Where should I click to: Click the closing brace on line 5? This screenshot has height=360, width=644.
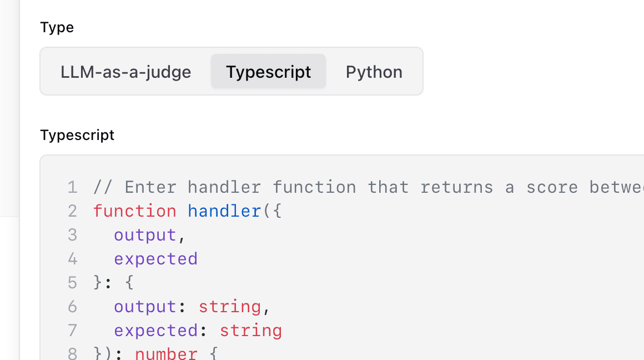pos(98,283)
